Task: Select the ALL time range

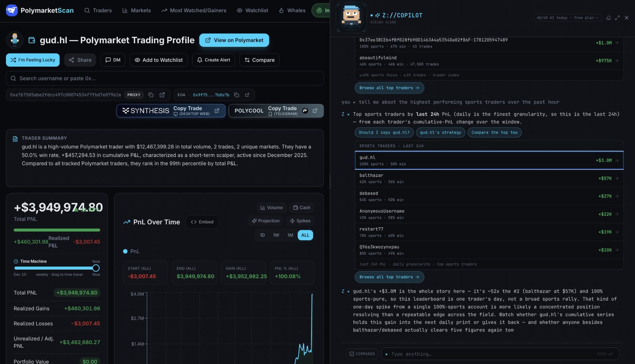Action: (305, 235)
